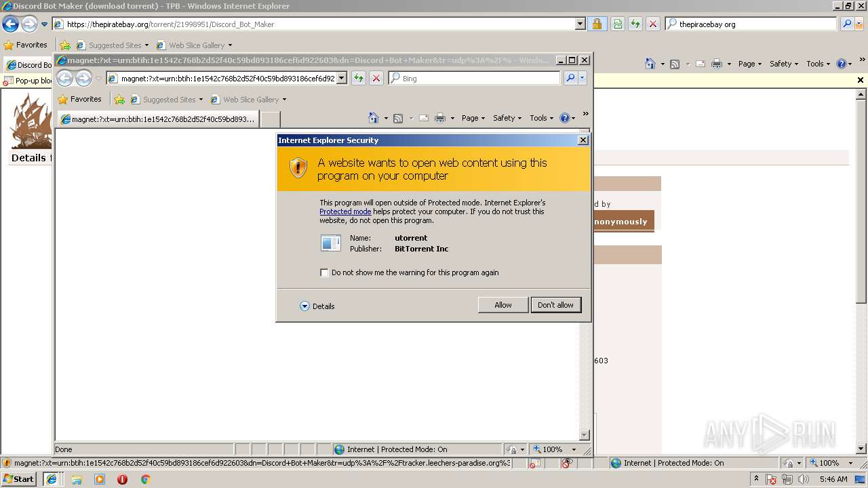Open the main window zoom level 100% control
This screenshot has height=488, width=868.
click(x=831, y=463)
